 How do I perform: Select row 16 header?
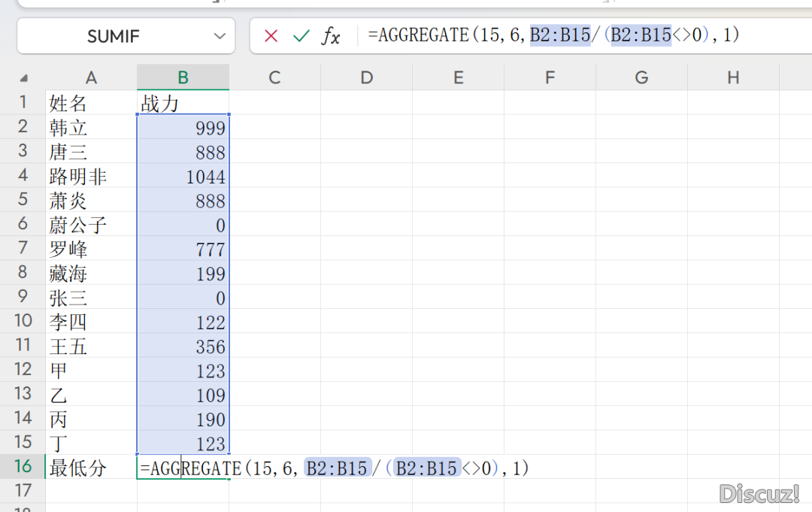pyautogui.click(x=23, y=467)
